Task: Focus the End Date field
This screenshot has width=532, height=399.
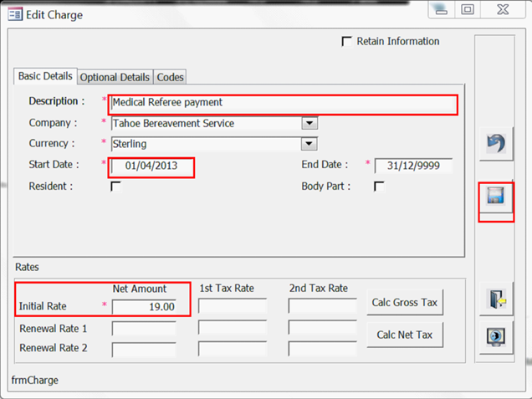Action: click(x=413, y=166)
